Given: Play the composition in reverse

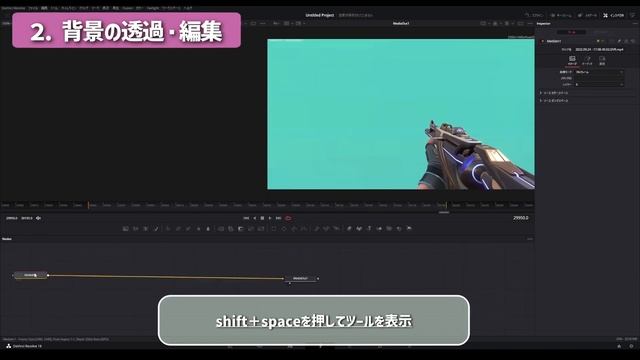Looking at the screenshot, I should [255, 218].
